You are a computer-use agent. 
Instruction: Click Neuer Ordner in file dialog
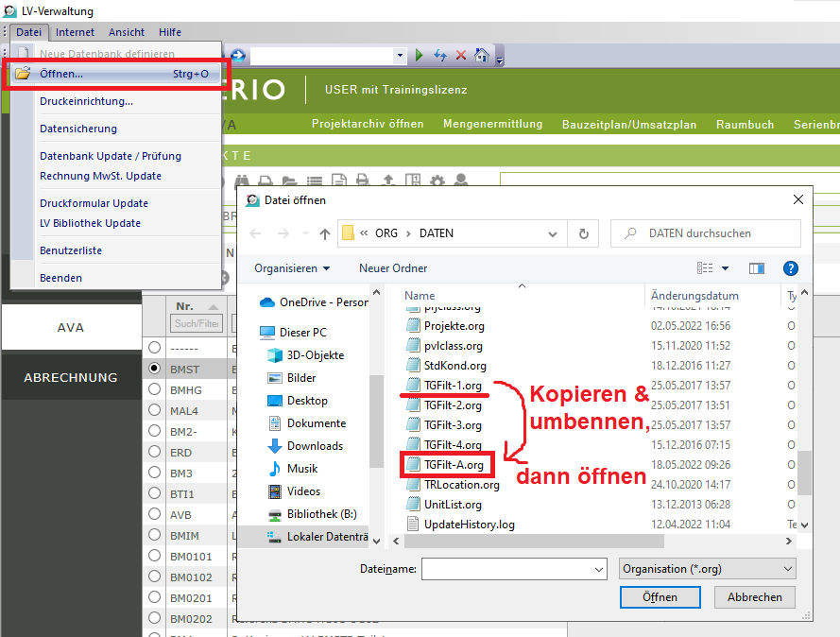coord(393,268)
